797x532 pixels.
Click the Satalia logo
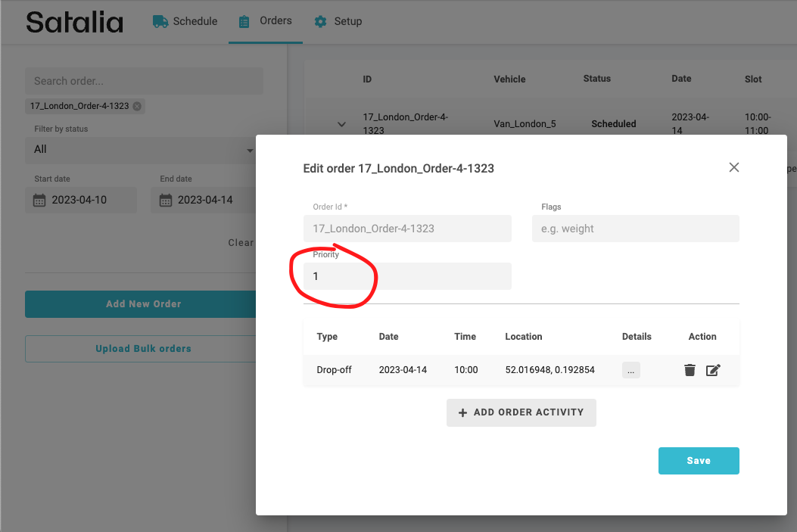(74, 21)
